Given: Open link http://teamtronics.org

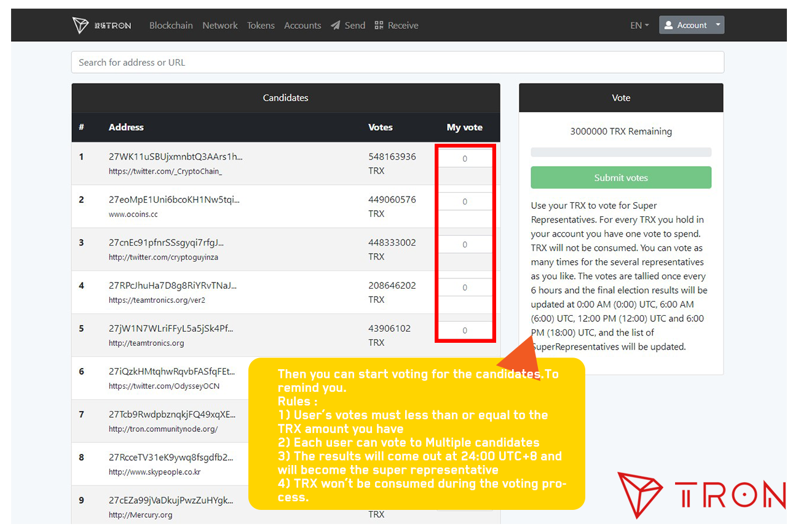Looking at the screenshot, I should point(146,343).
